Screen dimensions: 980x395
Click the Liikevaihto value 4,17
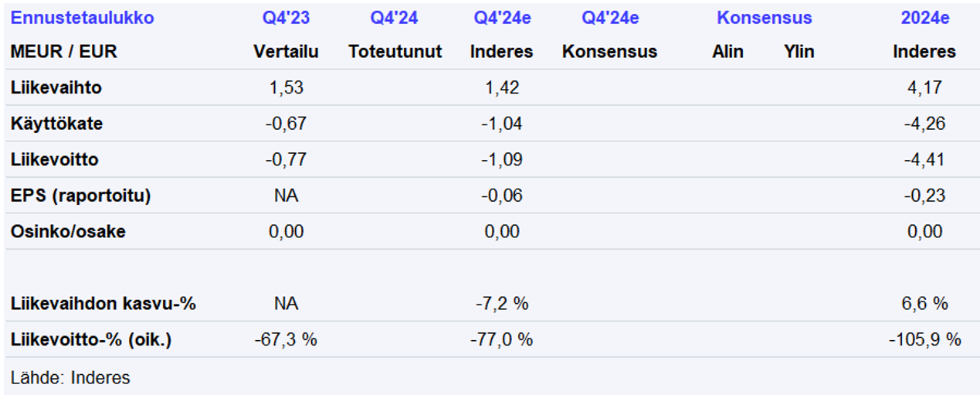pos(924,88)
